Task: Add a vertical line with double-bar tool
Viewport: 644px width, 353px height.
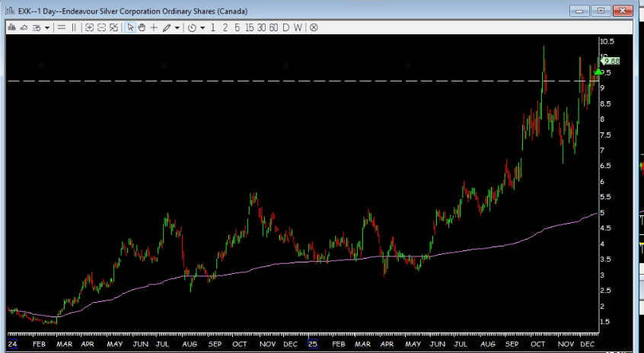Action: pyautogui.click(x=74, y=27)
